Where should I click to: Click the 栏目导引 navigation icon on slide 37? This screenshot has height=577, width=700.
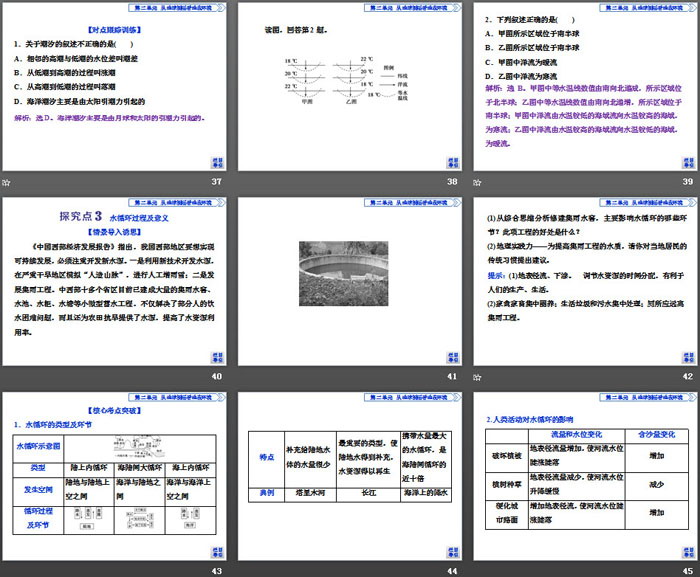(x=215, y=162)
